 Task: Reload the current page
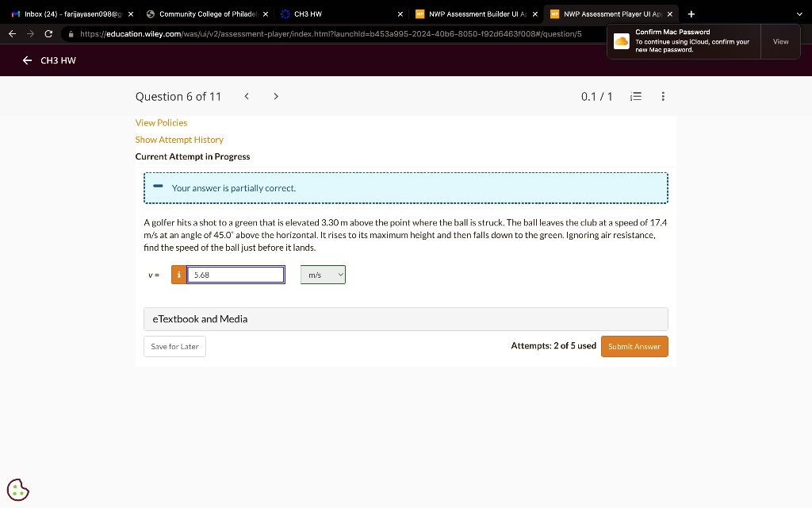point(49,34)
